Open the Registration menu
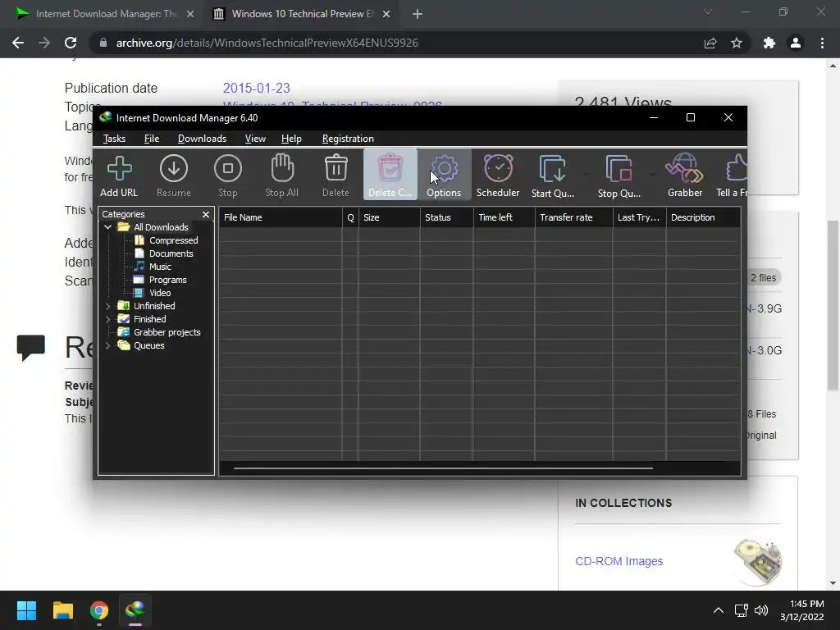This screenshot has height=630, width=840. (348, 139)
